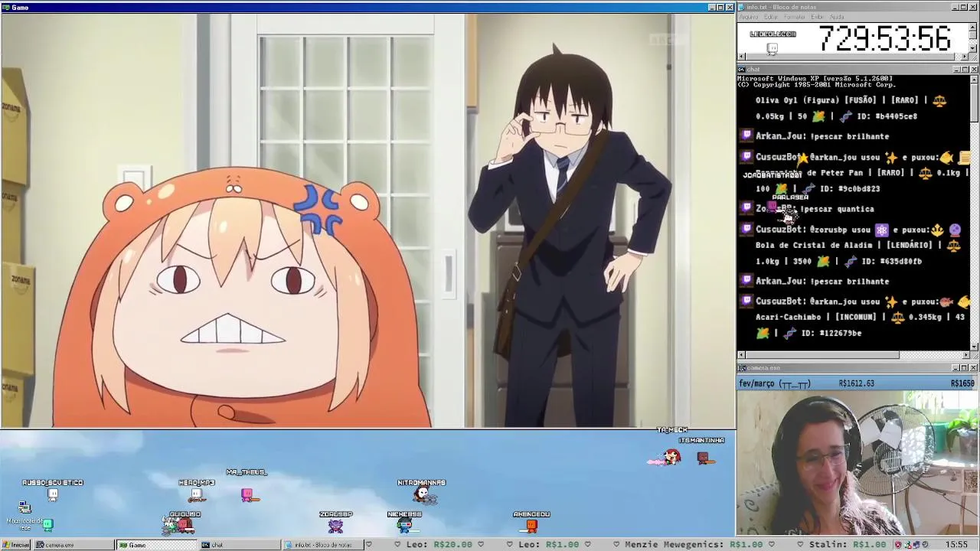Click right arrow of notepad horizontal scrollbar

[965, 57]
